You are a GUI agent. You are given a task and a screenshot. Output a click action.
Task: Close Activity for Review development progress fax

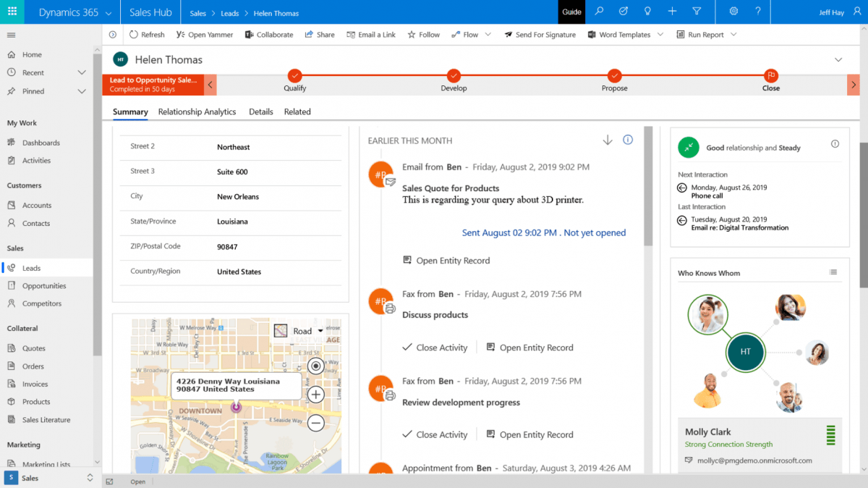click(435, 434)
